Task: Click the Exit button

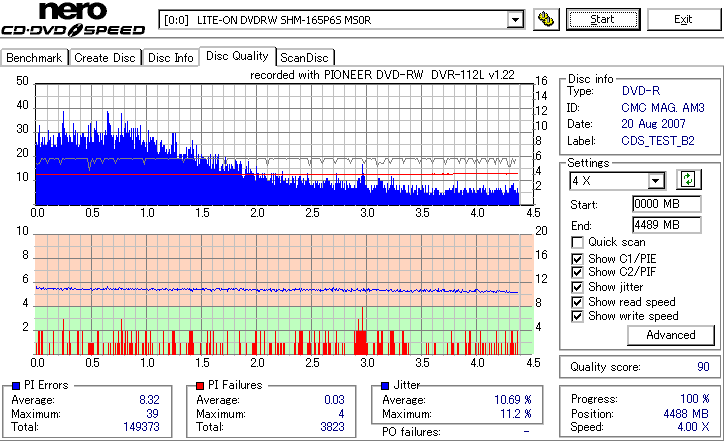Action: pos(683,19)
